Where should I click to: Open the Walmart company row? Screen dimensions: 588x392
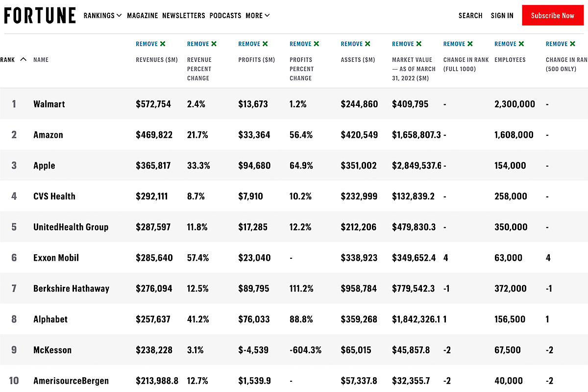coord(49,104)
